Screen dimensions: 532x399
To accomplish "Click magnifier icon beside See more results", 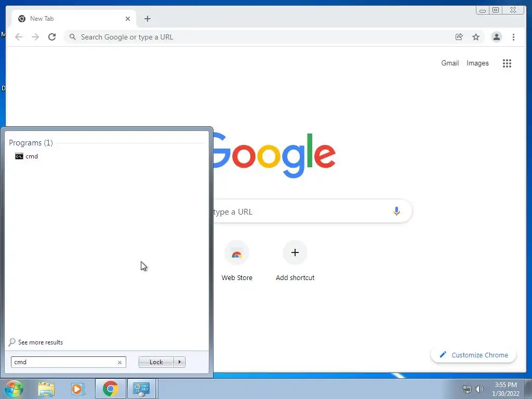I will coord(12,342).
